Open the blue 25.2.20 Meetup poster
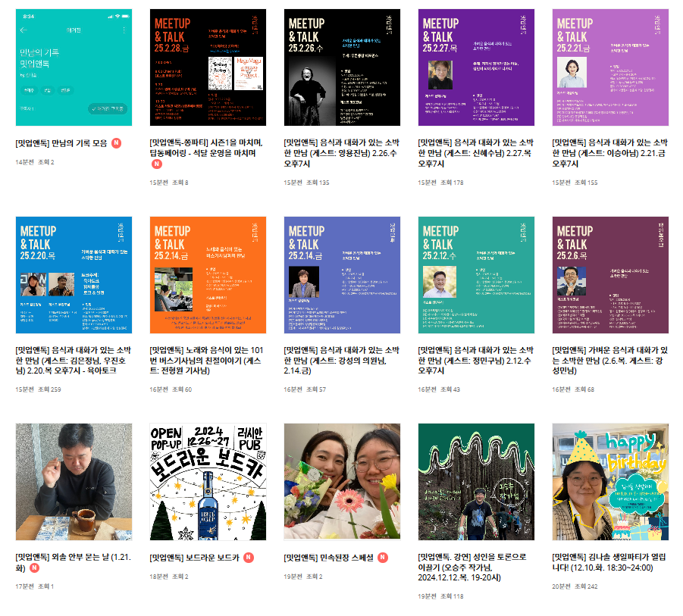This screenshot has width=683, height=616. (74, 275)
